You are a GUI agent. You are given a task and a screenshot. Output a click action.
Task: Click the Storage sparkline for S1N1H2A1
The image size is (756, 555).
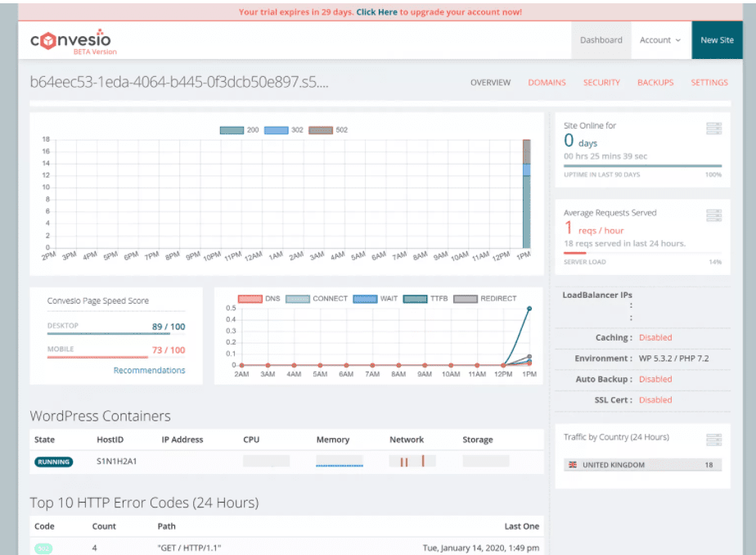pos(485,461)
